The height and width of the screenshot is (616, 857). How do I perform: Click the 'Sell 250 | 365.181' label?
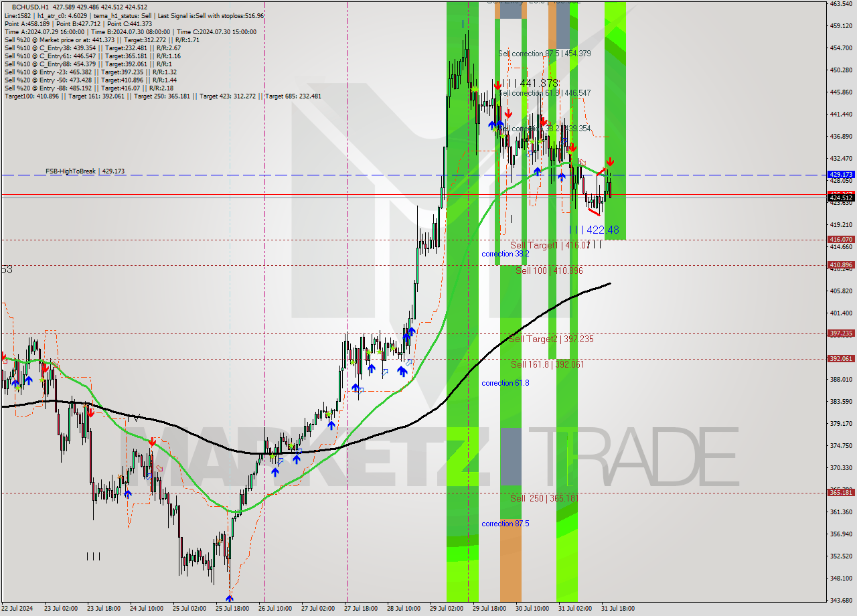(544, 498)
